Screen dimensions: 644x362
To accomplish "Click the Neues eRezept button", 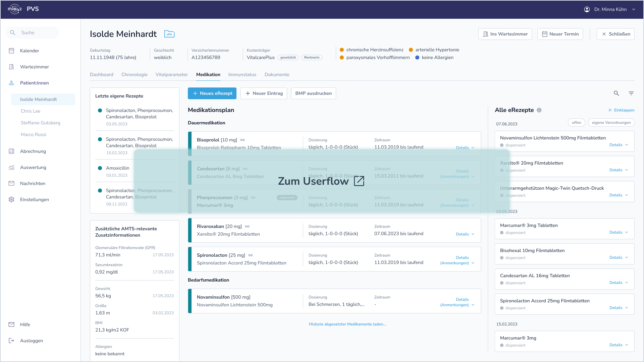I will tap(212, 94).
